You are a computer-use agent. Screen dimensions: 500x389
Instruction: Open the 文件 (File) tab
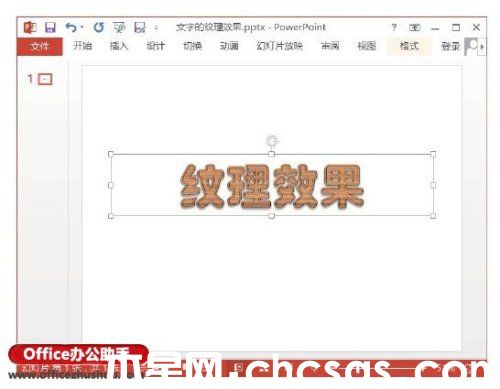tap(40, 46)
